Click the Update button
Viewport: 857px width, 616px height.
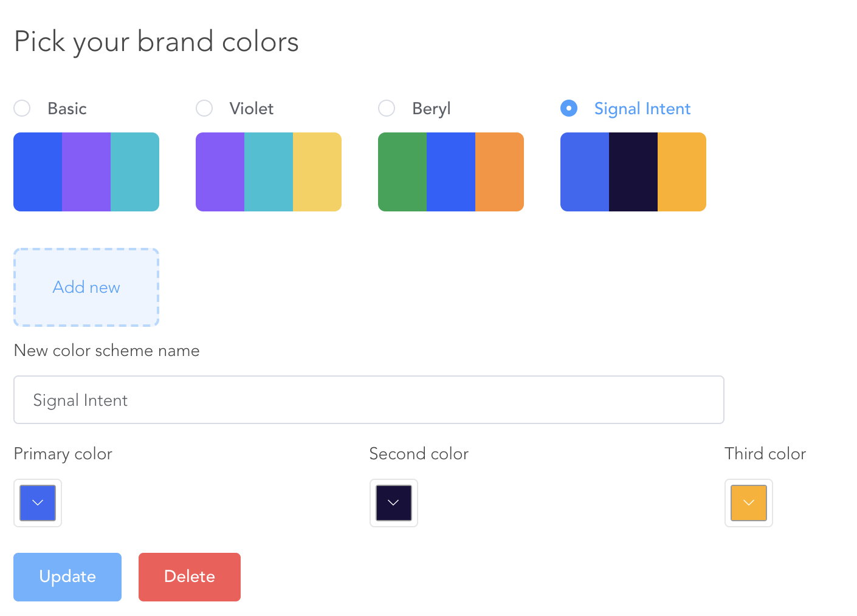coord(67,577)
